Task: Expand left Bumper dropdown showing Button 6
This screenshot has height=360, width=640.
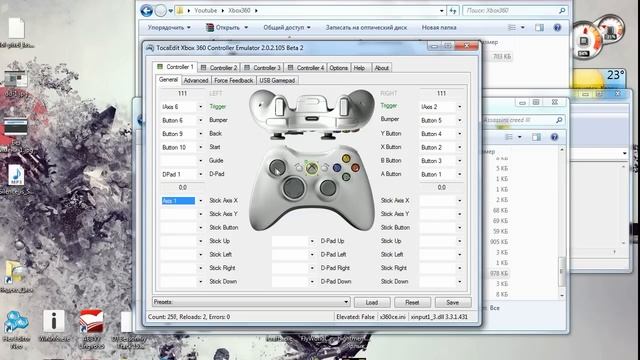Action: 200,120
